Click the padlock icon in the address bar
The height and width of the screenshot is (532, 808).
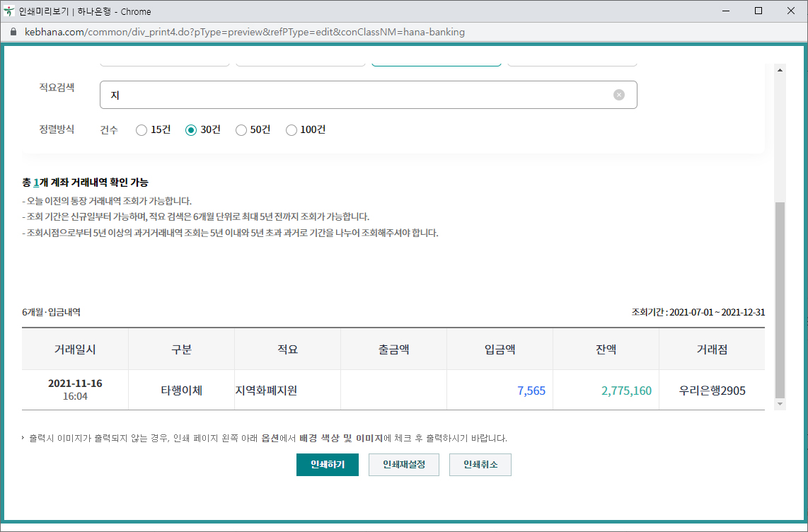12,33
